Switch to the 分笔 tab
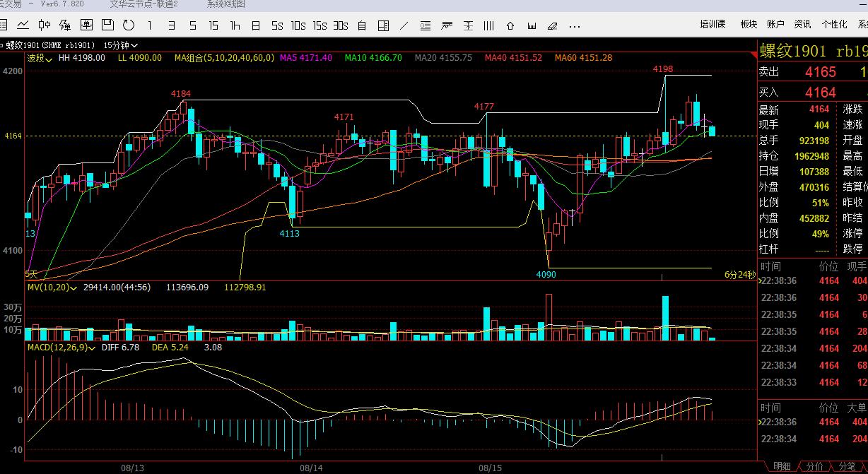The height and width of the screenshot is (474, 868). tap(847, 467)
